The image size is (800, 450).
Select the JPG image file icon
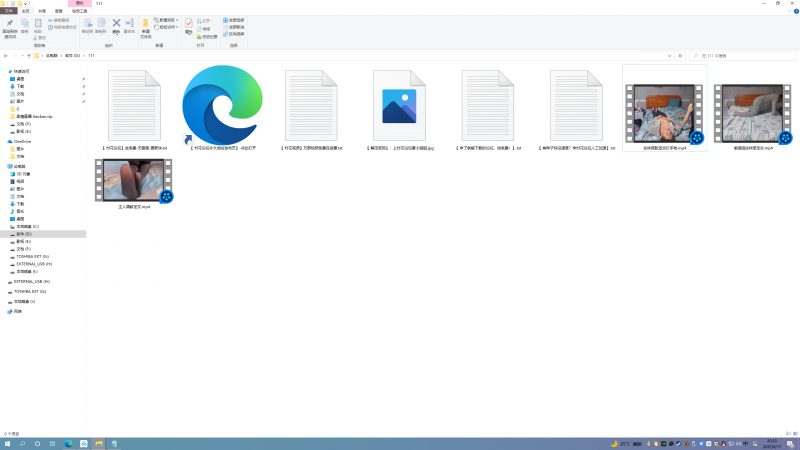(x=399, y=106)
